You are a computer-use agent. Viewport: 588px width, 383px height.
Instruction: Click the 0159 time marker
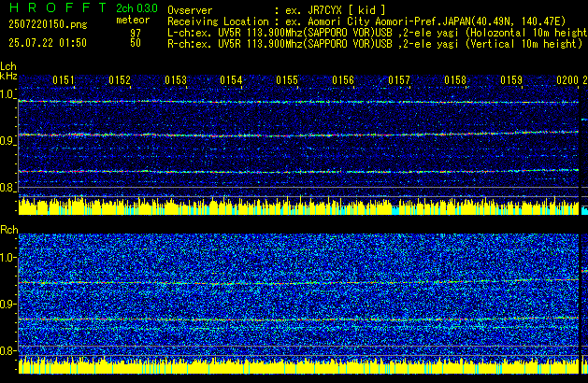click(511, 80)
